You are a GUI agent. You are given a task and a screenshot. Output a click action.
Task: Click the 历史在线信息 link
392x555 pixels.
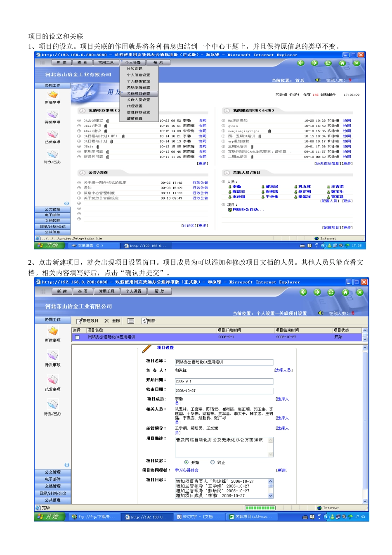tap(328, 164)
